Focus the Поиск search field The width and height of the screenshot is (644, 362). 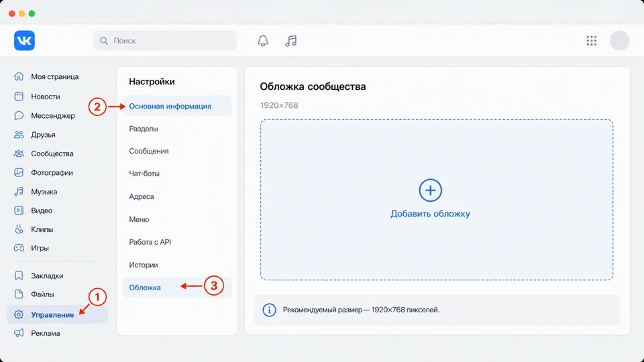(x=165, y=41)
